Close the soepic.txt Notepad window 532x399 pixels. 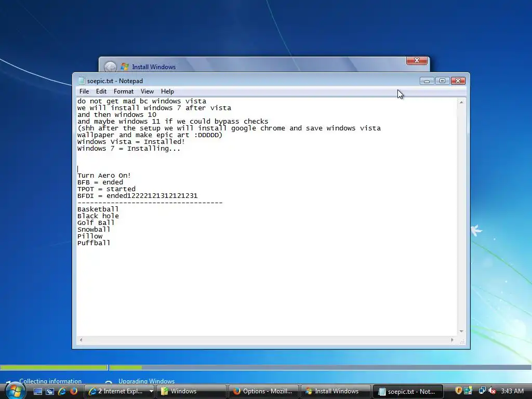(x=458, y=81)
